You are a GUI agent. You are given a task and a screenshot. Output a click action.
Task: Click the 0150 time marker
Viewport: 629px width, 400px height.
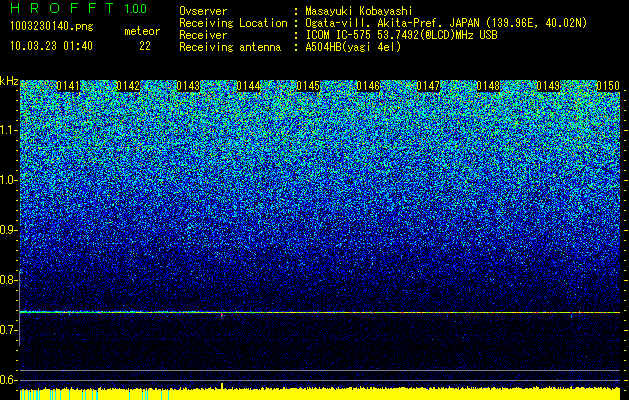[608, 86]
